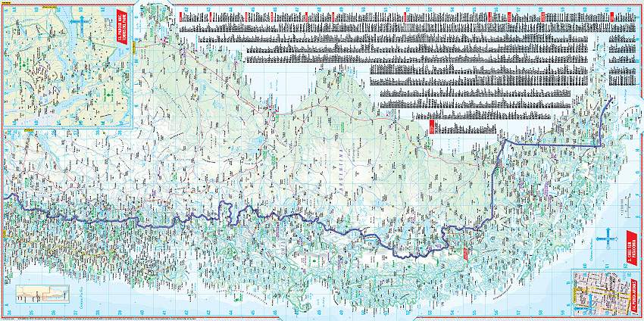Click the compass rose beside the Chile Sur Patagonia label
The image size is (644, 321).
[x=608, y=239]
